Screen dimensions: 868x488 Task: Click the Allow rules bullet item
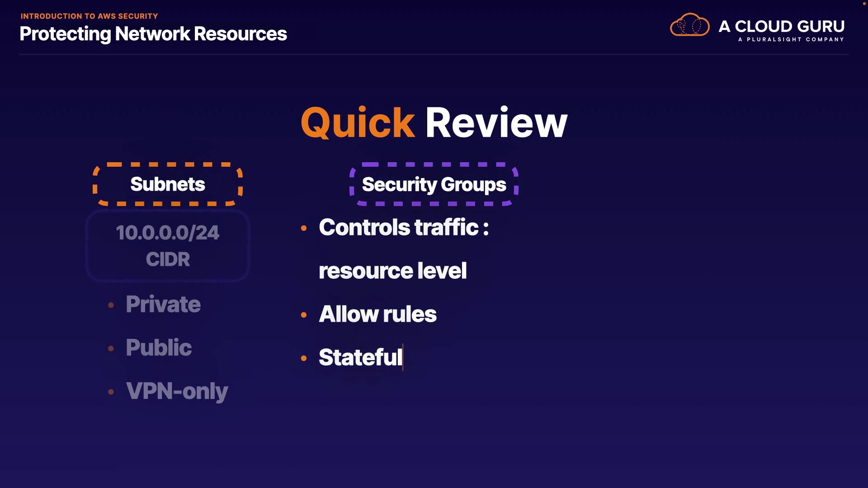click(x=377, y=314)
